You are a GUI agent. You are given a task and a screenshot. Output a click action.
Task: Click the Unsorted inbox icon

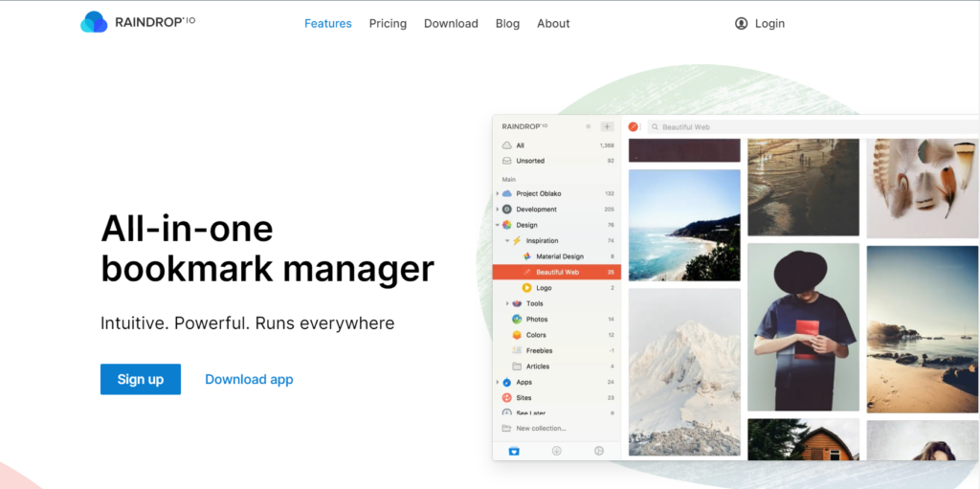[507, 161]
